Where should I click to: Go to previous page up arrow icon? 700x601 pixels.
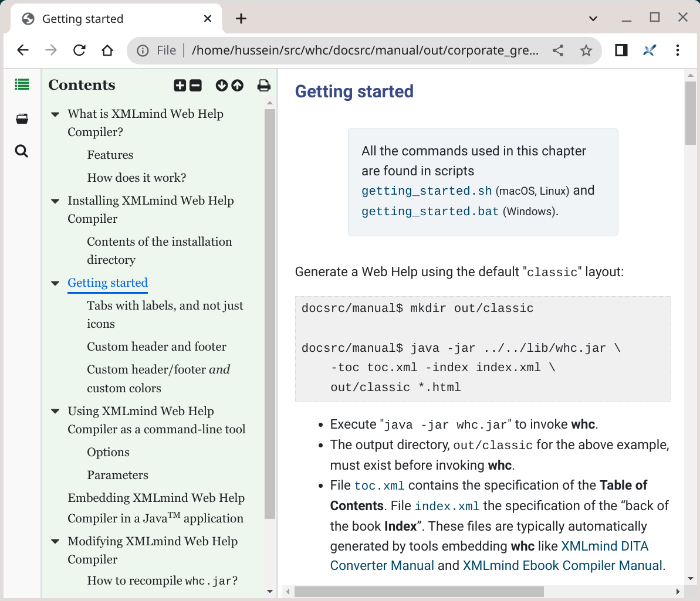238,86
